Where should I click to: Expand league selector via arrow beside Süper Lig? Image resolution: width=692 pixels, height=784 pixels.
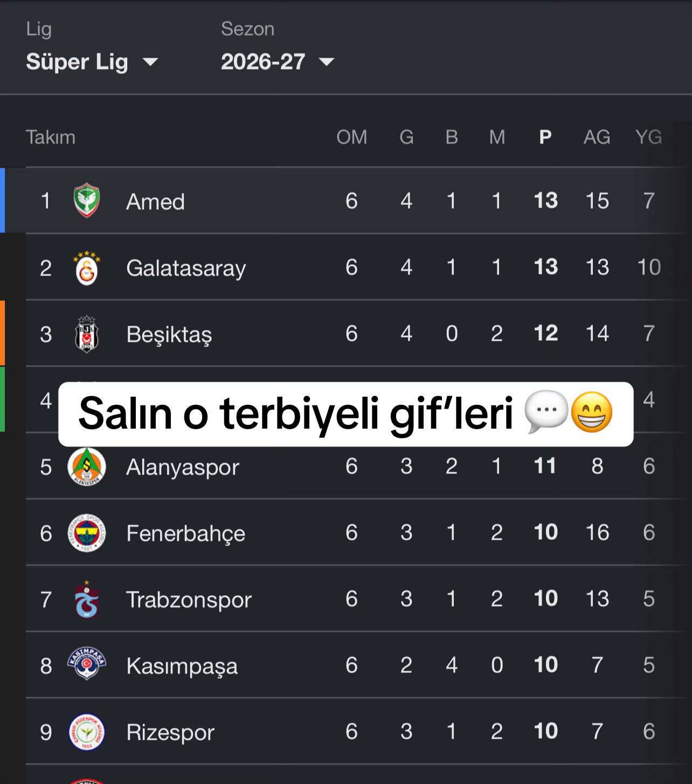click(x=150, y=63)
